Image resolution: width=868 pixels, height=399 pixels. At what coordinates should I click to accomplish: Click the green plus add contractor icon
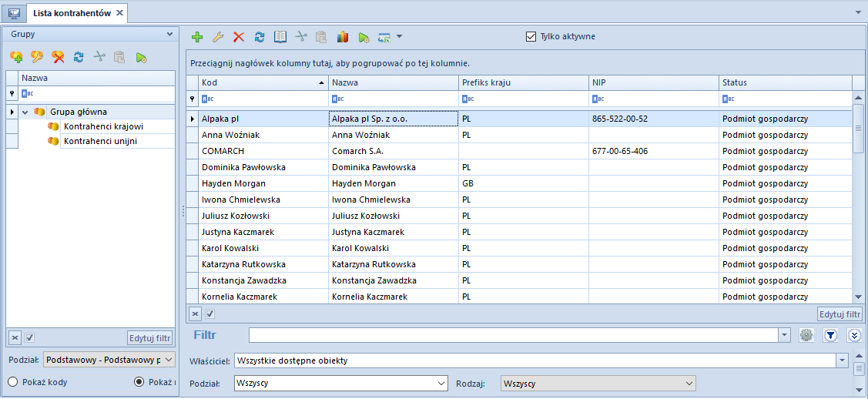197,37
